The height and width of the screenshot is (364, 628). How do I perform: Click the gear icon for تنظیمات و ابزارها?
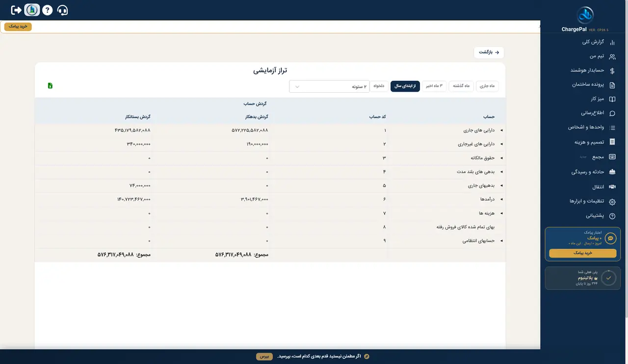(612, 202)
